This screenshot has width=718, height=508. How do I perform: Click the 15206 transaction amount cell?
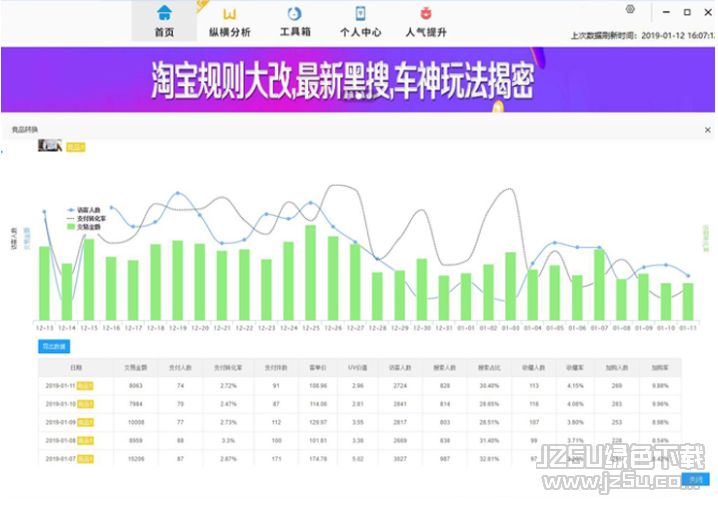(x=136, y=459)
